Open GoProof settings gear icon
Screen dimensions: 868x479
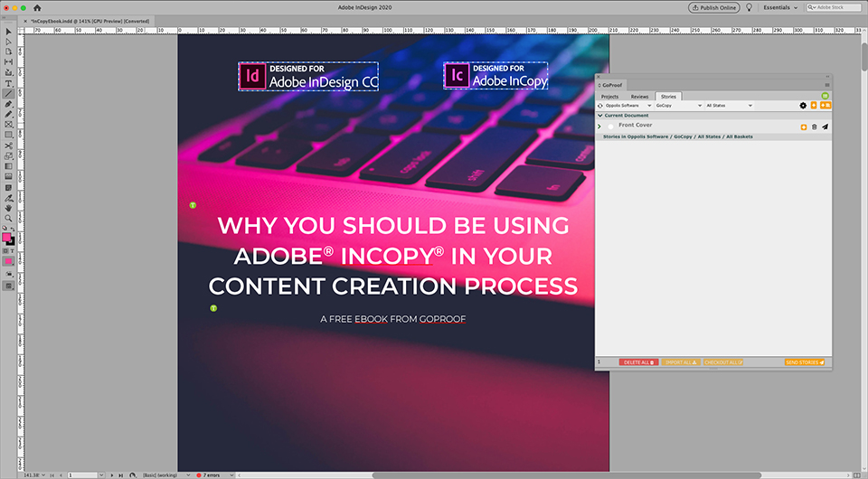click(x=803, y=105)
